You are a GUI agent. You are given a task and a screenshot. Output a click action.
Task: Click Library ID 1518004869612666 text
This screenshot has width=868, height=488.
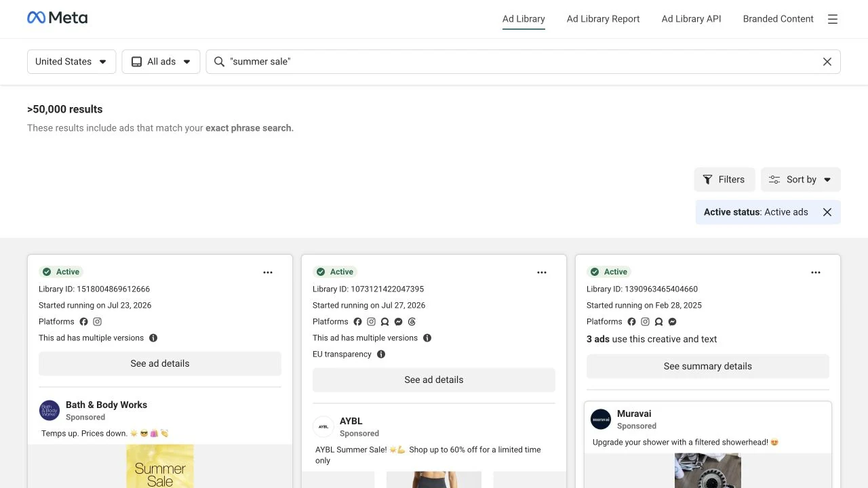[x=94, y=289]
